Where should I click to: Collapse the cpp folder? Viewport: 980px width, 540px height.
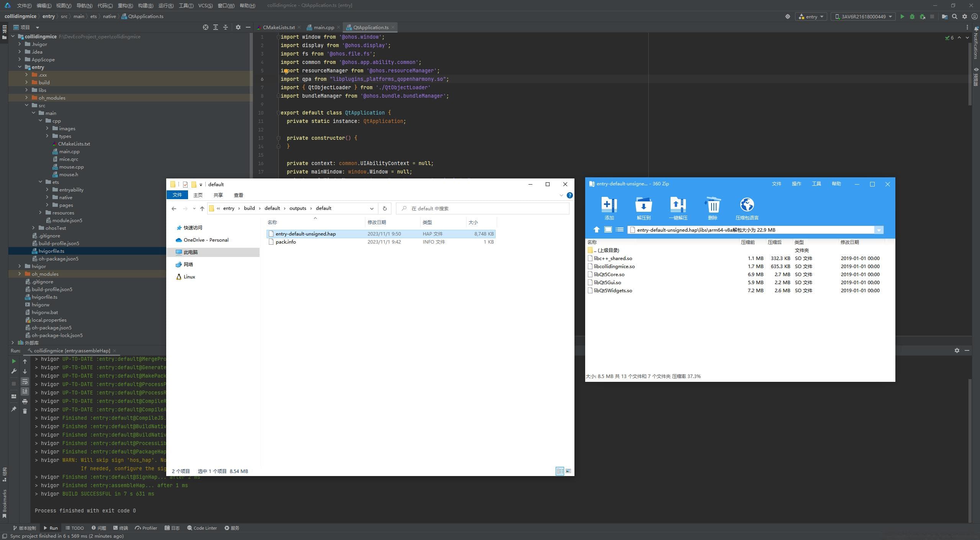[41, 121]
